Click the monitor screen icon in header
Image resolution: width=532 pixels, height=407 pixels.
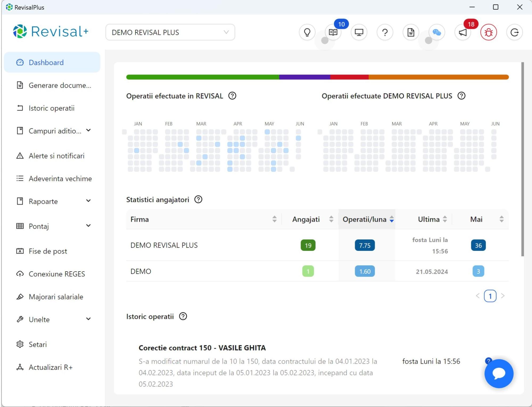359,32
